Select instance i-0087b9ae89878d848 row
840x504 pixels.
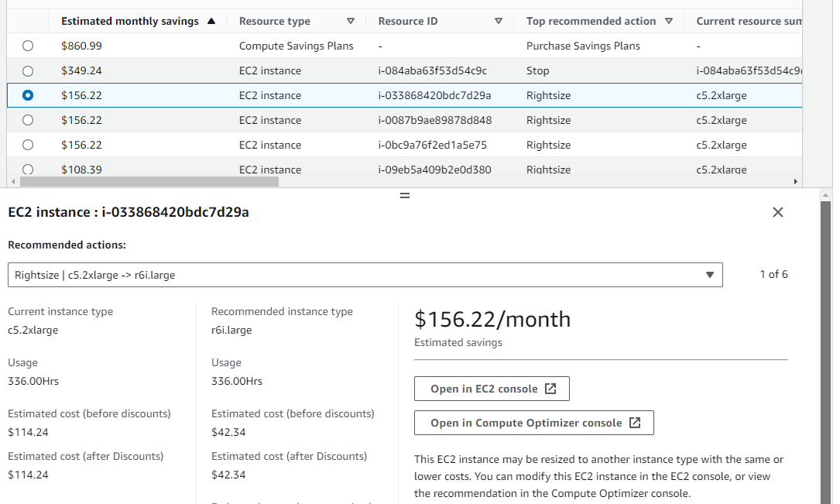[28, 120]
